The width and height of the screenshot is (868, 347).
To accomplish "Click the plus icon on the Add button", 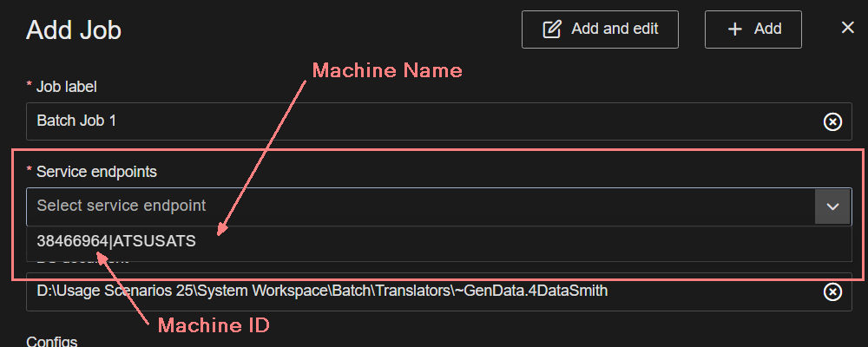I will pos(735,29).
